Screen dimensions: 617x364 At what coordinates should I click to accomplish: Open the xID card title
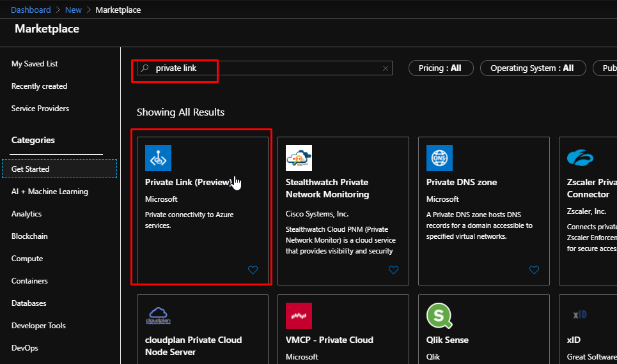574,340
